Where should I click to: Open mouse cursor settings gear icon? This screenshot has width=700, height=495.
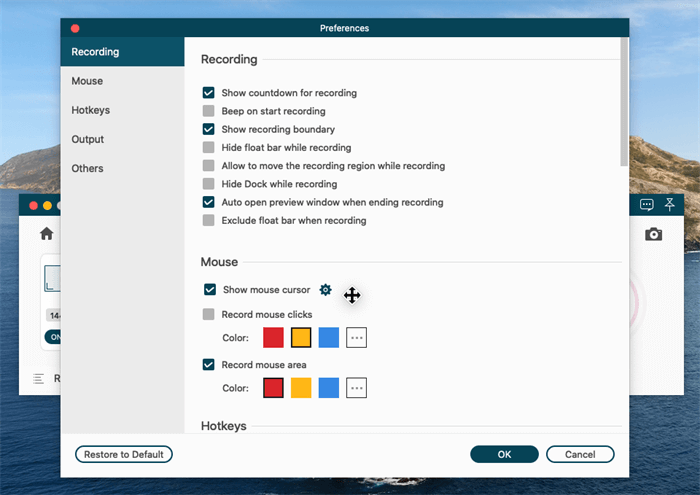coord(325,290)
